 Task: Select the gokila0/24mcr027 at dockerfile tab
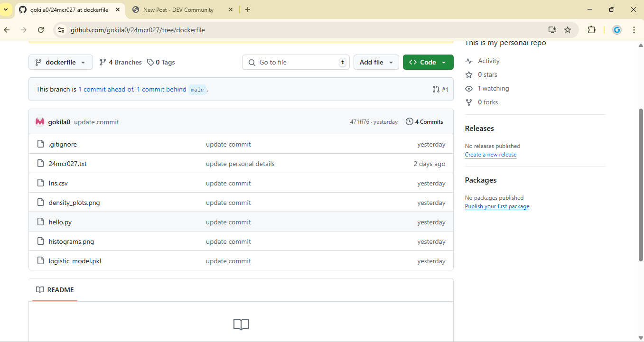[x=70, y=9]
